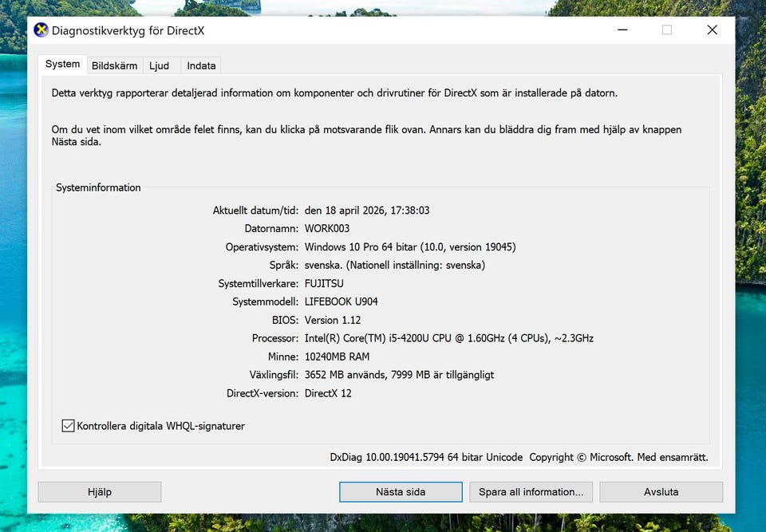Open the Ljud tab
This screenshot has height=532, width=766.
[160, 65]
